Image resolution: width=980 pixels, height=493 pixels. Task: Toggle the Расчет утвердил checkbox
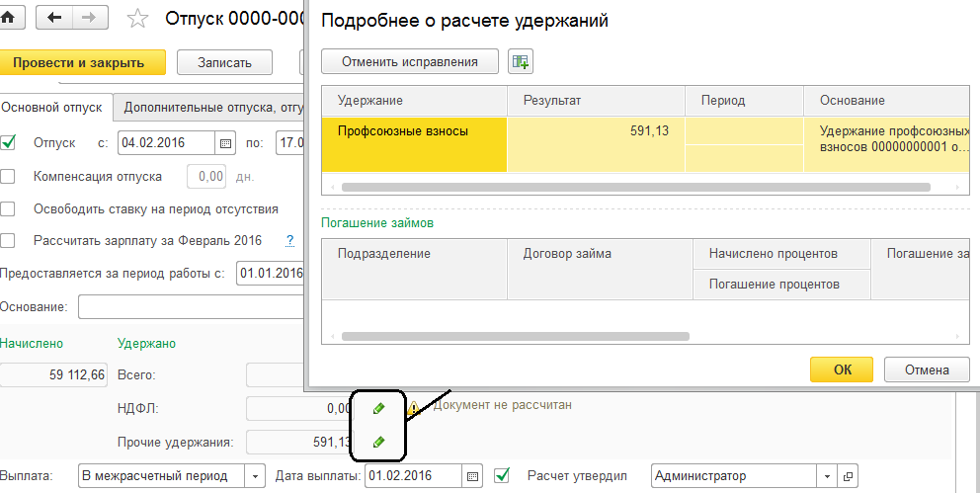[x=502, y=475]
